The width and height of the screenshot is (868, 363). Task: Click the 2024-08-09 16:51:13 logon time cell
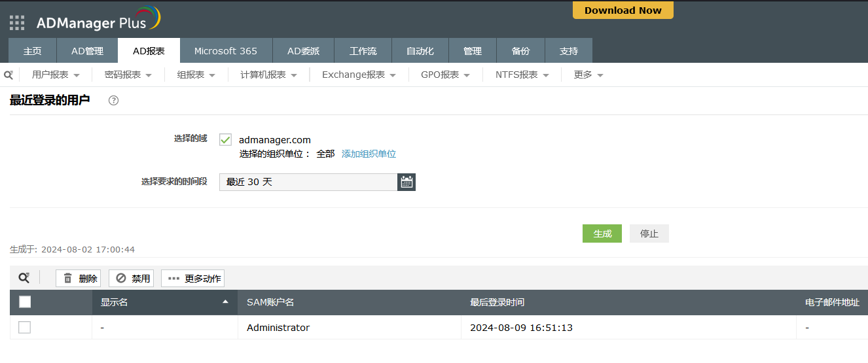click(x=521, y=328)
